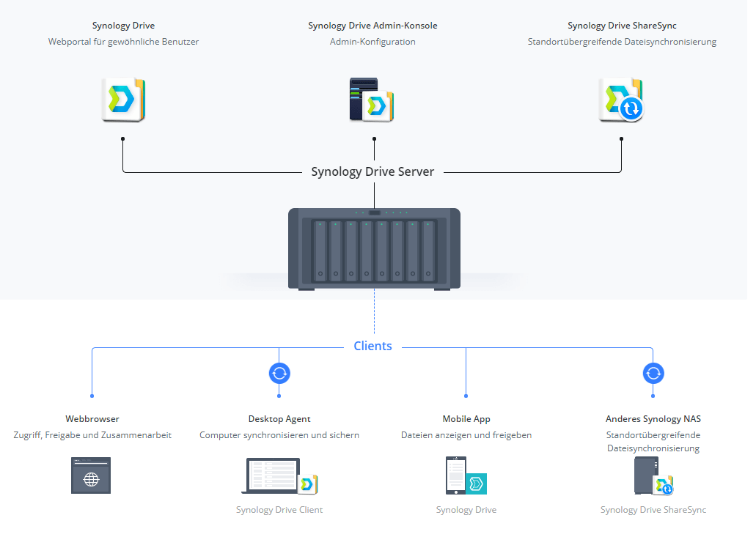Image resolution: width=756 pixels, height=537 pixels.
Task: Click the Anderes Synology NAS tower icon
Action: click(653, 476)
